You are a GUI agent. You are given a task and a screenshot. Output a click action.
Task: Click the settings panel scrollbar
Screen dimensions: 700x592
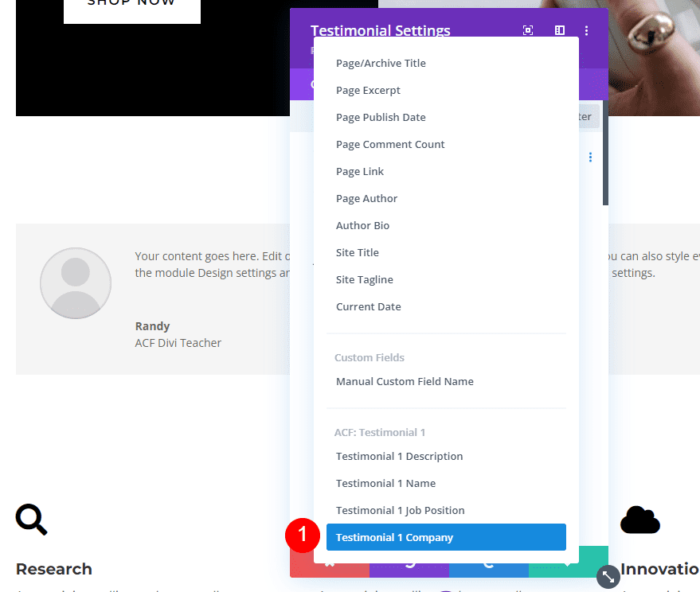coord(605,151)
